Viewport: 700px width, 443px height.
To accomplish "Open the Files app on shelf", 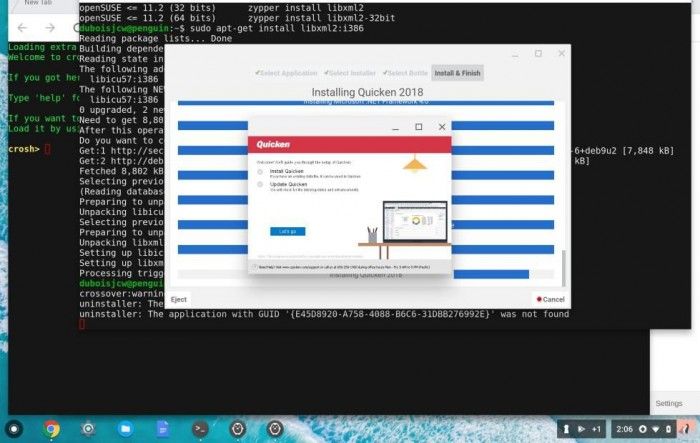I will click(x=125, y=428).
